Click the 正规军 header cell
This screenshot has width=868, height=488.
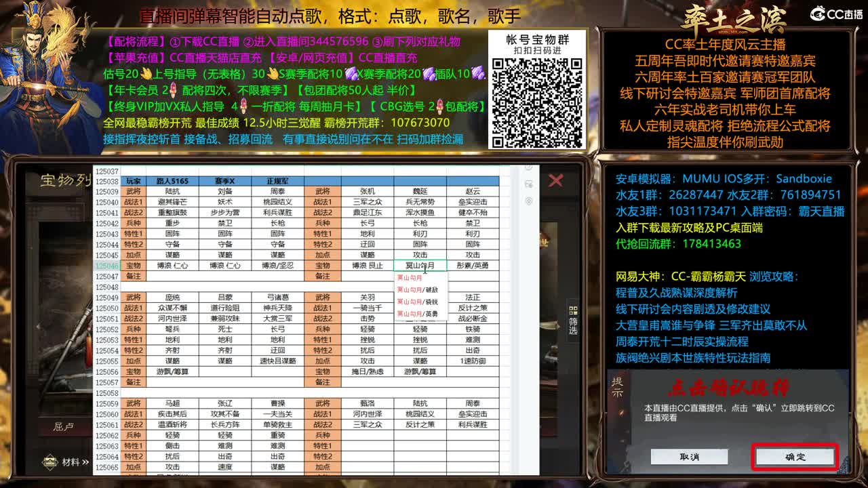click(277, 181)
